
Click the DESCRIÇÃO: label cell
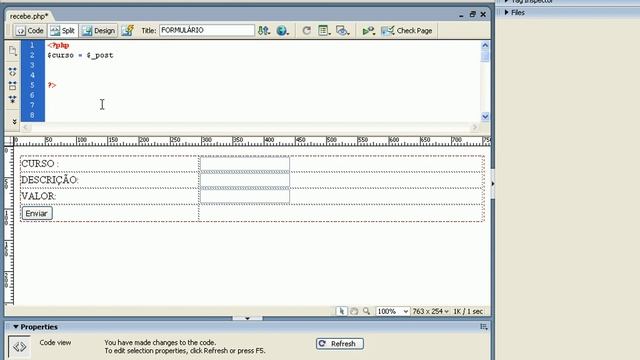[x=109, y=180]
